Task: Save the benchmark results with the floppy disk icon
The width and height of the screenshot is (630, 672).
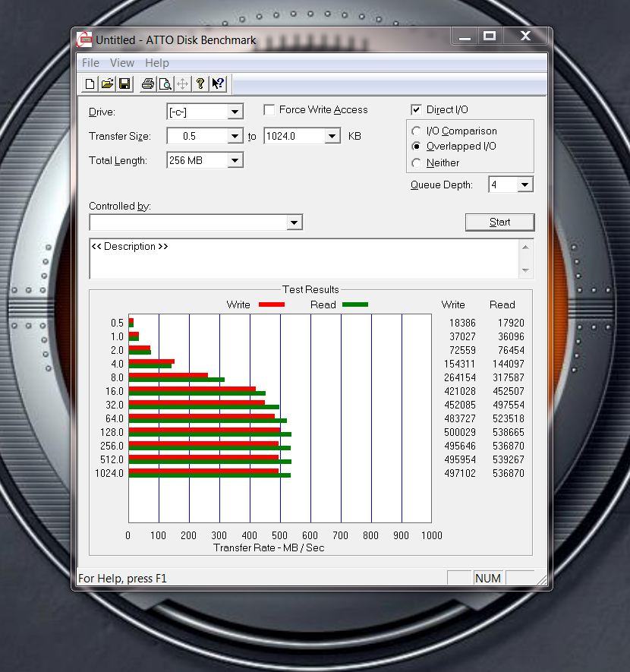Action: 124,84
